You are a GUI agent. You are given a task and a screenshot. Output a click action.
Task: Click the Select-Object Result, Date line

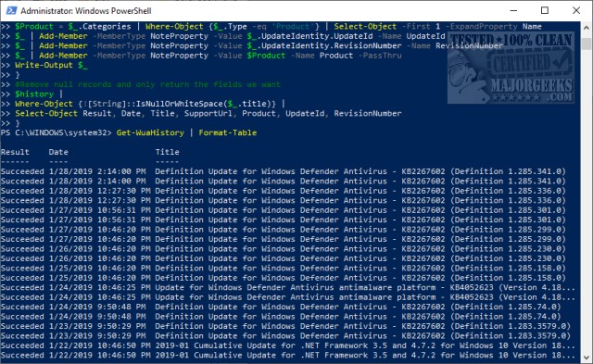[208, 113]
